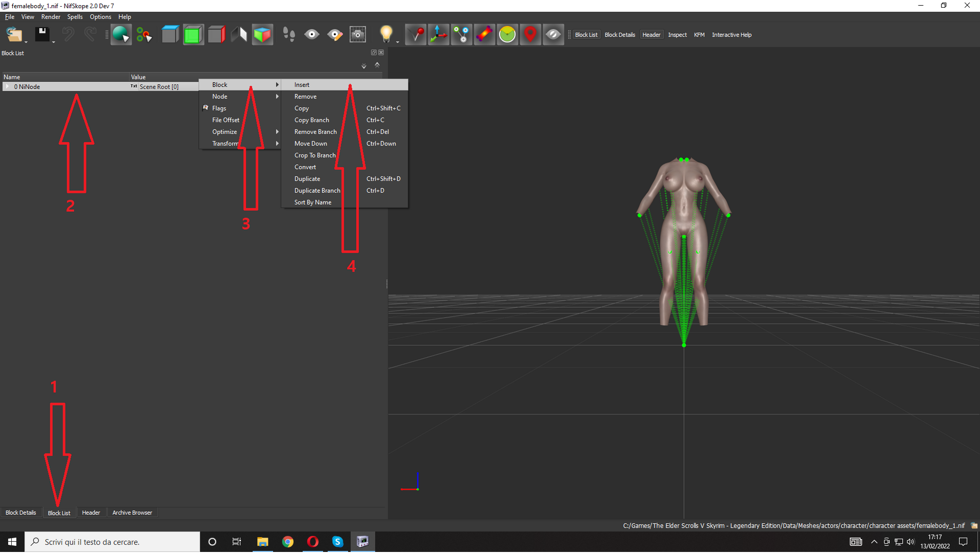Choose Duplicate Branch in the submenu
980x554 pixels.
click(344, 190)
